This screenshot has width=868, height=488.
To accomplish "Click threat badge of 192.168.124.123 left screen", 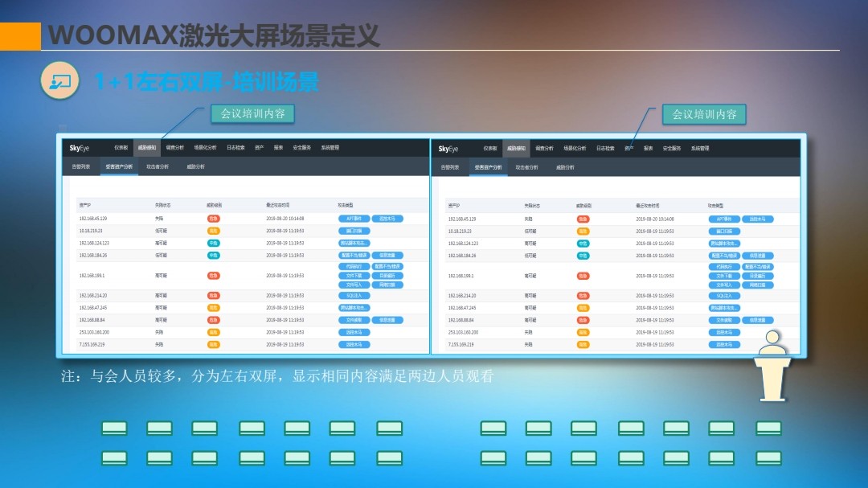I will pos(213,243).
